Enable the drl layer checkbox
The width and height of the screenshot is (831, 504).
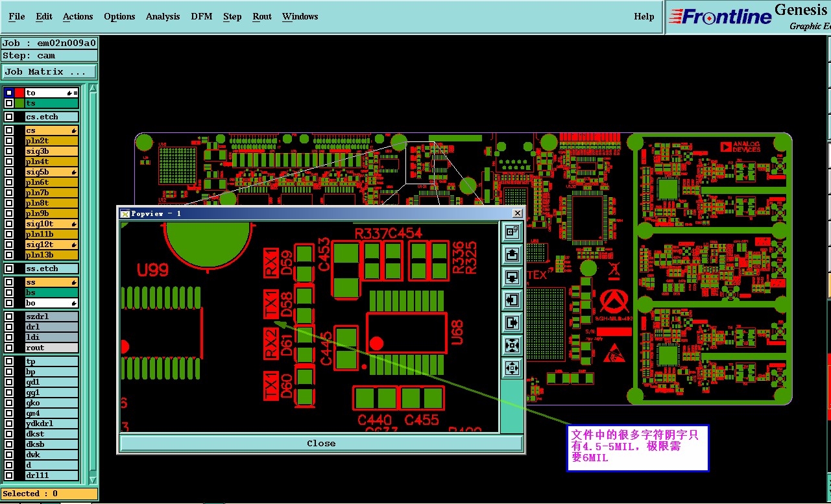9,327
